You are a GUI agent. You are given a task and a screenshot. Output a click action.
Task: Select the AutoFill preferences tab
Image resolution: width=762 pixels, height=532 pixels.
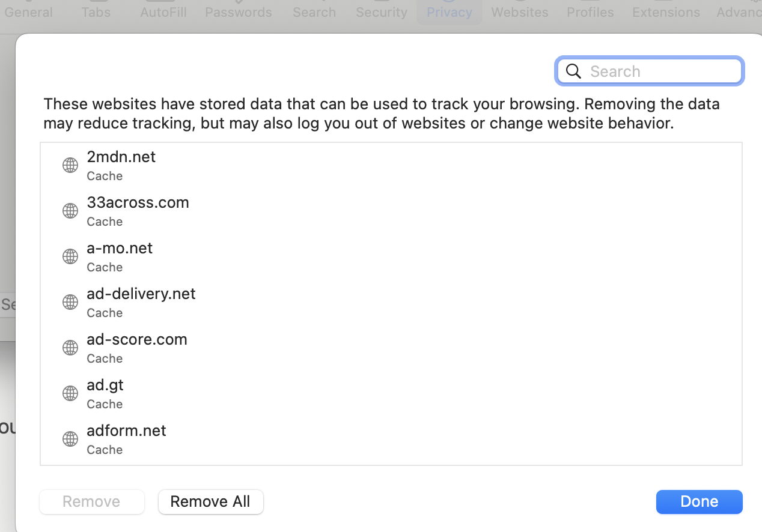pyautogui.click(x=163, y=12)
